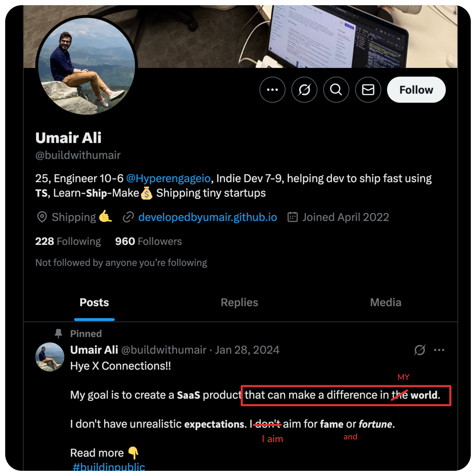The image size is (476, 476).
Task: Open the large profile picture
Action: tap(86, 66)
